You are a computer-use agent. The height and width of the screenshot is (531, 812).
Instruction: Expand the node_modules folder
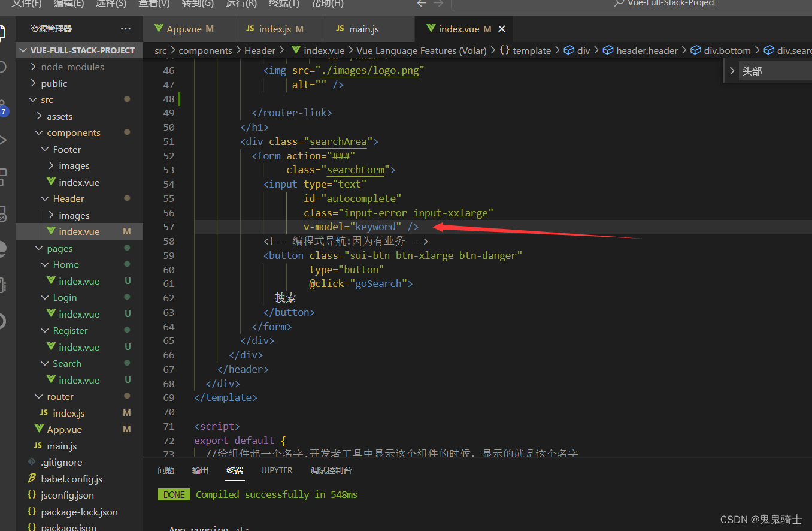(x=72, y=67)
